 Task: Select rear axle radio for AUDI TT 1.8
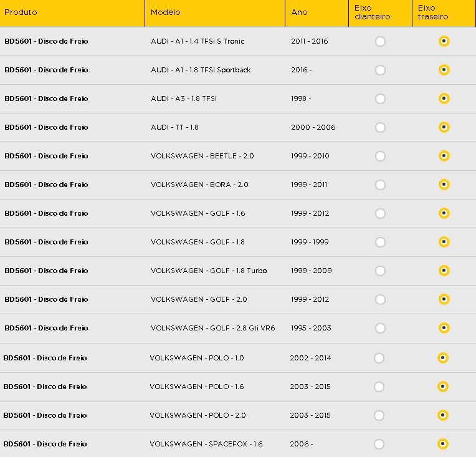point(444,127)
